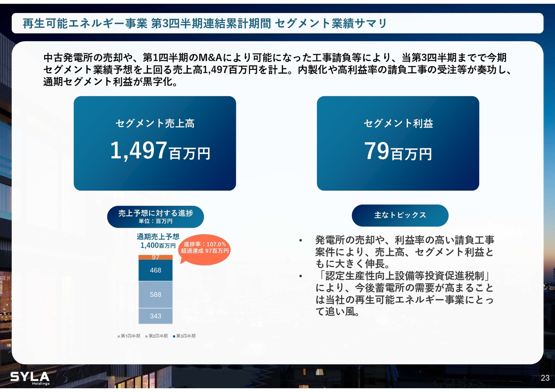This screenshot has width=555, height=392.
Task: Click the SYLA Holdings logo
Action: (30, 378)
